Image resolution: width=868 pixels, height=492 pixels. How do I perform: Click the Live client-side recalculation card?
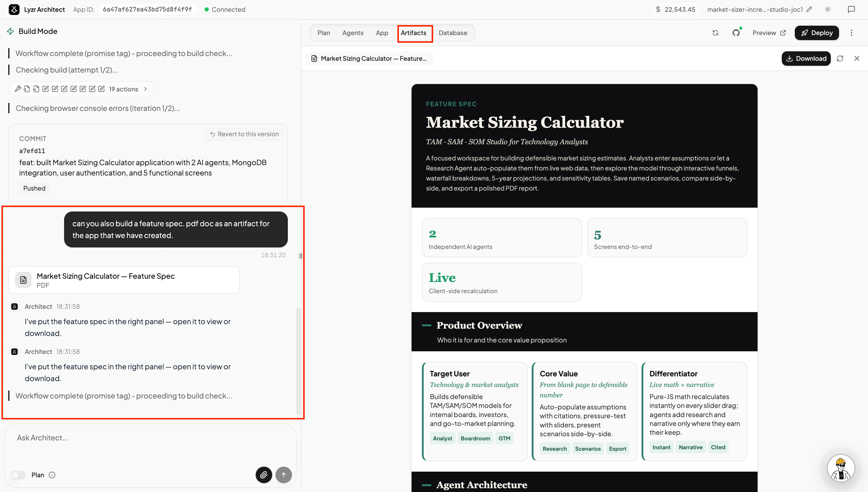click(x=502, y=282)
